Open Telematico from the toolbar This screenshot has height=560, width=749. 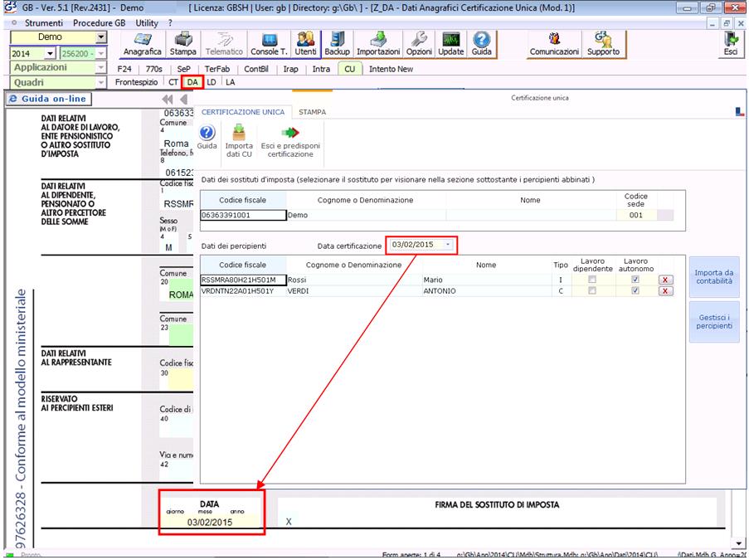coord(224,45)
